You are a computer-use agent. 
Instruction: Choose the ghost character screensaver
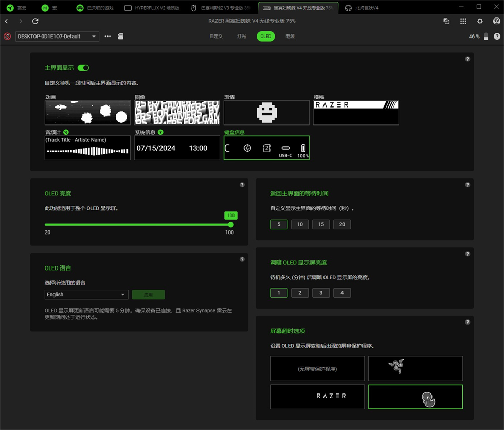[x=416, y=397]
